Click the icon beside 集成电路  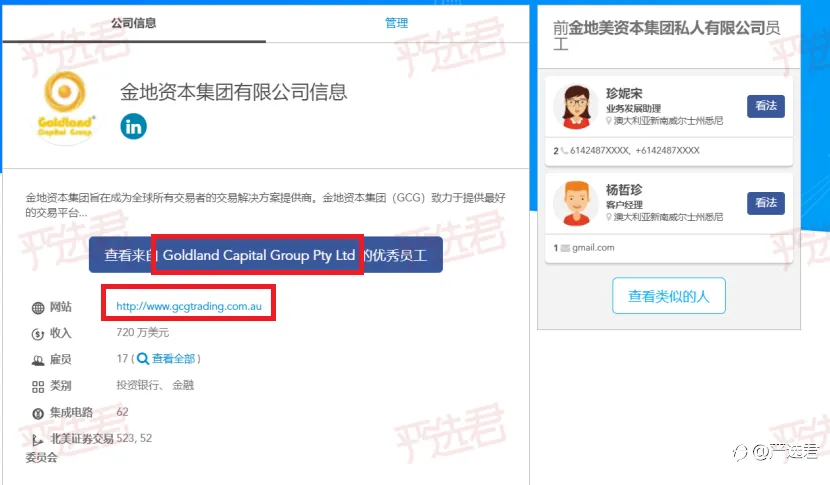(38, 414)
